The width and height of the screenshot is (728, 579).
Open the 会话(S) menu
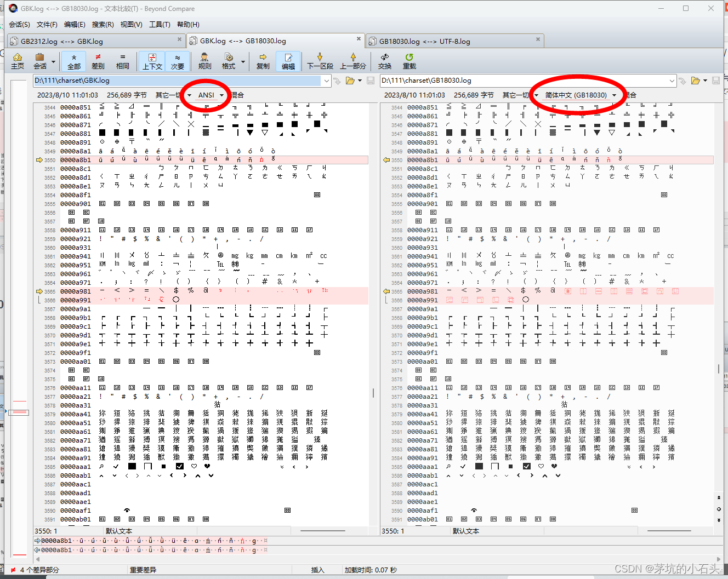tap(20, 24)
